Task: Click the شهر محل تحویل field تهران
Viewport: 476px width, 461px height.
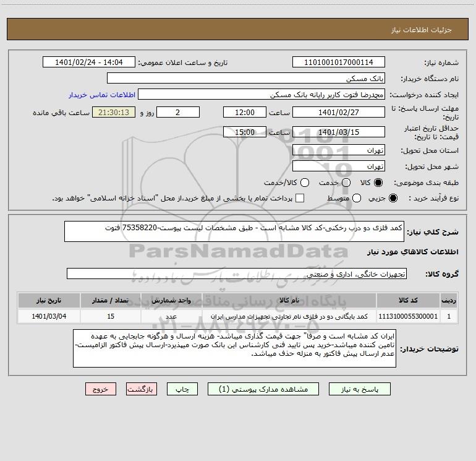Action: [339, 166]
